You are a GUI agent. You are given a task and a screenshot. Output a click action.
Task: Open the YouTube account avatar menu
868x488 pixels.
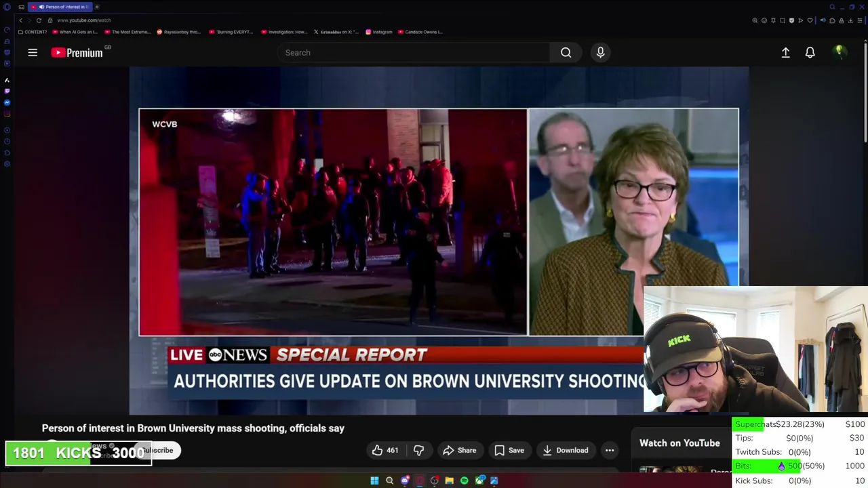840,52
